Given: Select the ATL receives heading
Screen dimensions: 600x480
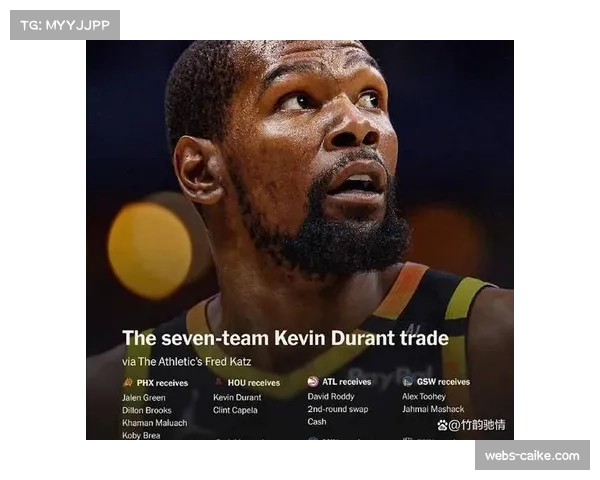Looking at the screenshot, I should [346, 382].
